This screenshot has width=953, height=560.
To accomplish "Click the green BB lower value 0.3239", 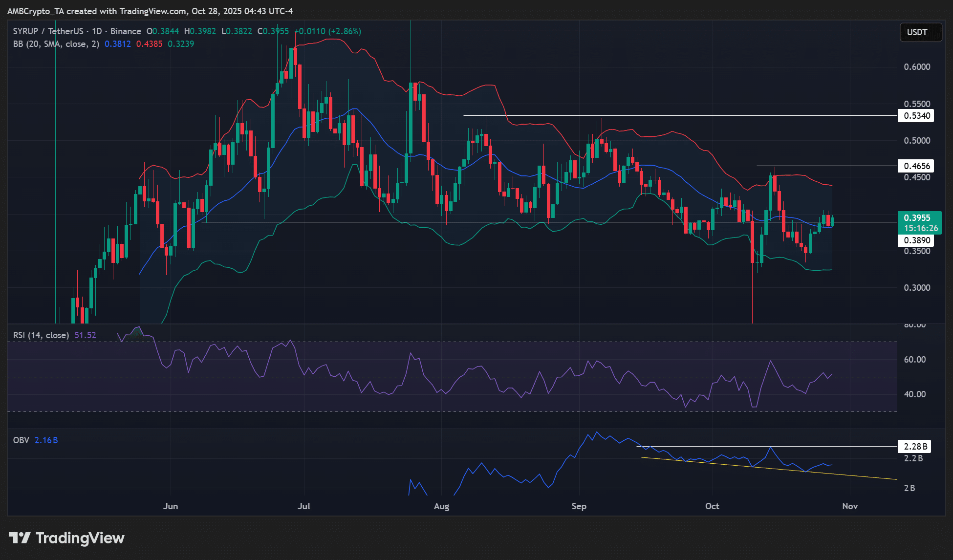I will click(181, 44).
